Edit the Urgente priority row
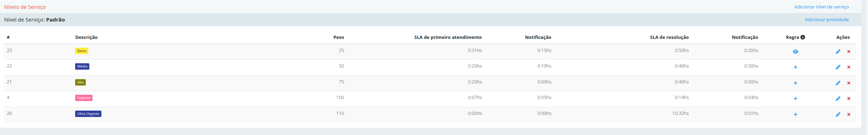The width and height of the screenshot is (868, 135). tap(838, 99)
